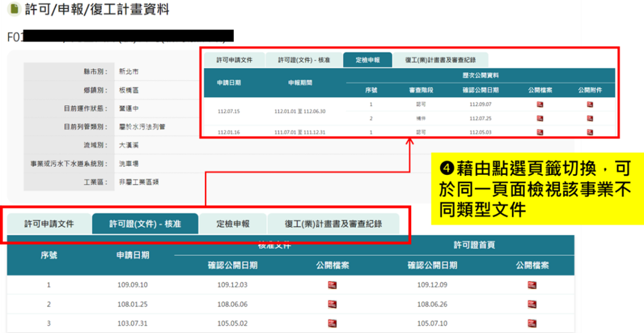Select 定檢申報 tab in upper inset panel
Screen dimensions: 644x333
[368, 60]
